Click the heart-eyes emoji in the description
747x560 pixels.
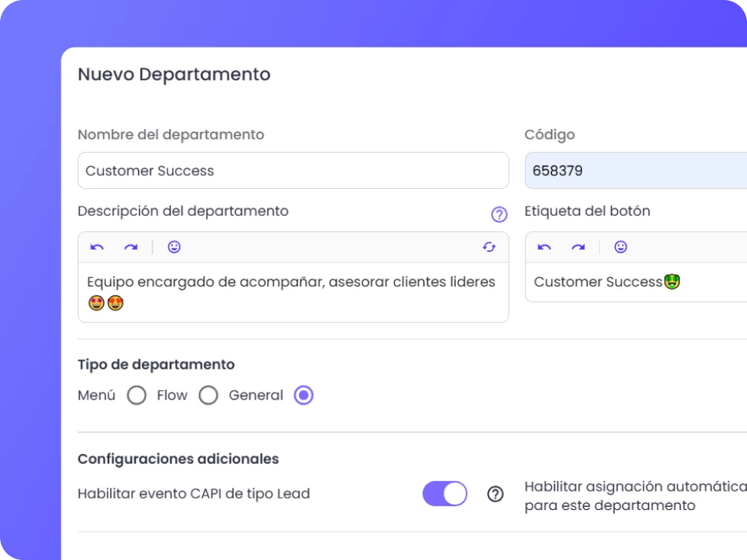(95, 303)
